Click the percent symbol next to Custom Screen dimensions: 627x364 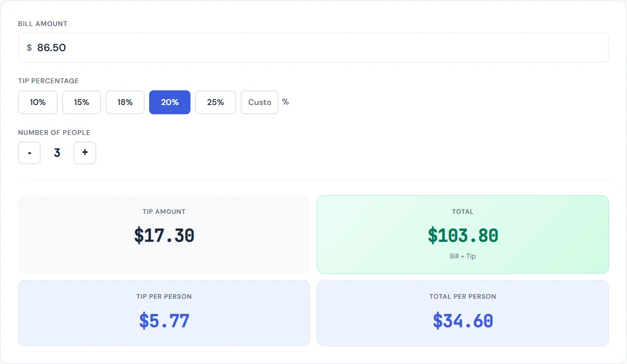pyautogui.click(x=285, y=102)
